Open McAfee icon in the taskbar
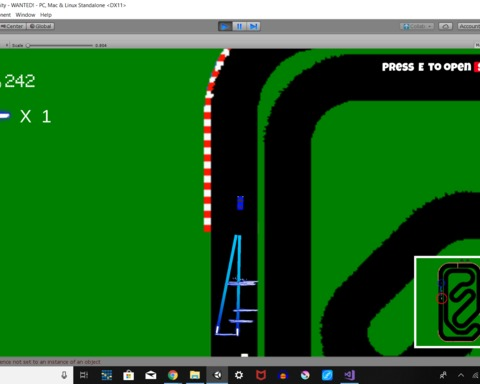Viewport: 480px width, 384px height. point(261,375)
